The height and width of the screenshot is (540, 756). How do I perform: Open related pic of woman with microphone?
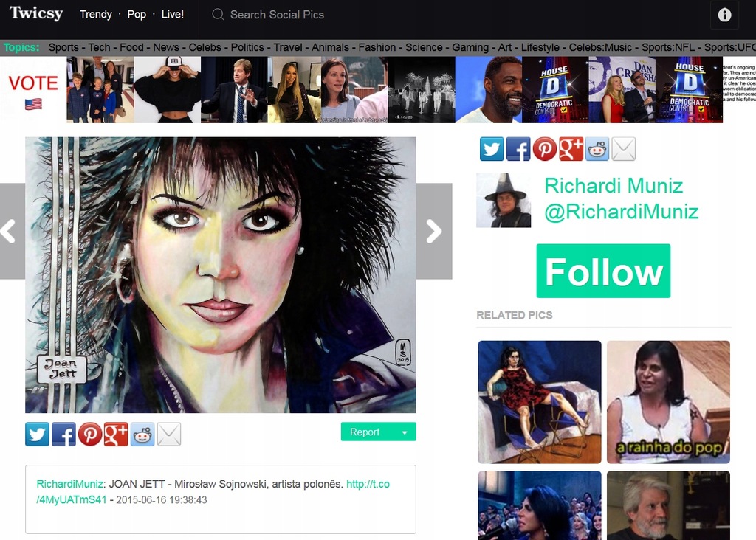pyautogui.click(x=540, y=505)
